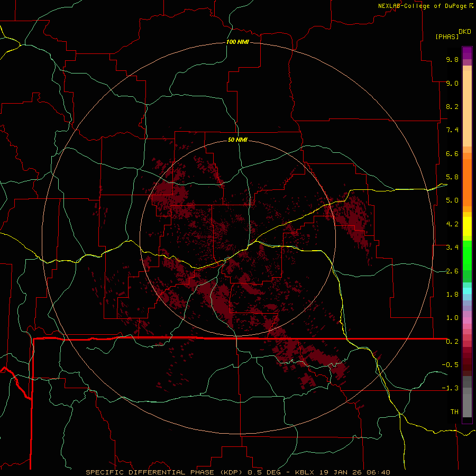Click the 3.4 value on the color scale
Viewport: 476px width, 476px height.
(x=452, y=248)
